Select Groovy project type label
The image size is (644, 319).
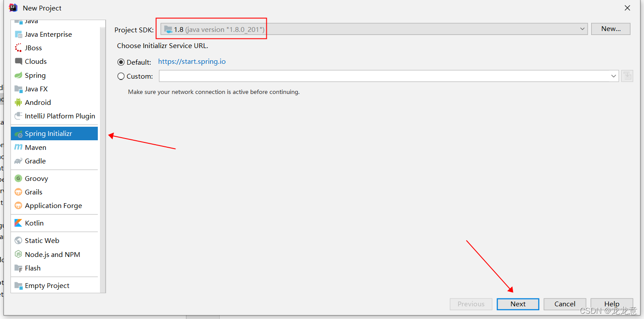37,179
